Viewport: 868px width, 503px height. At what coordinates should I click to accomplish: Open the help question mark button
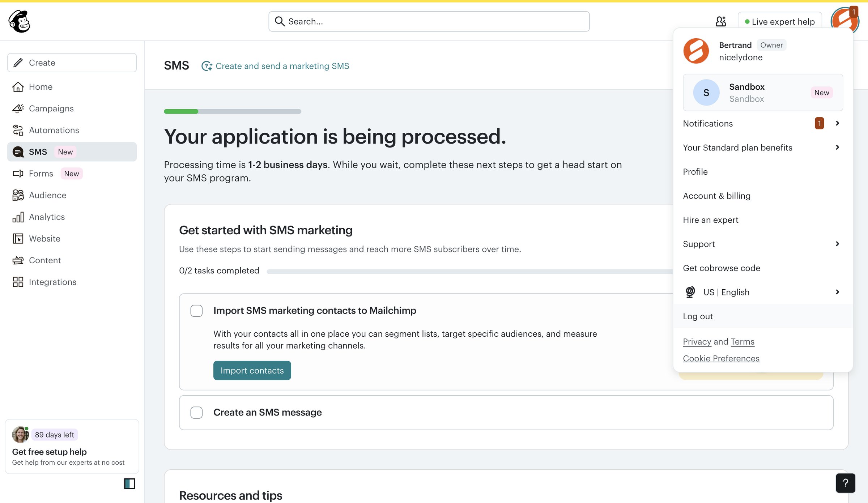pyautogui.click(x=846, y=483)
